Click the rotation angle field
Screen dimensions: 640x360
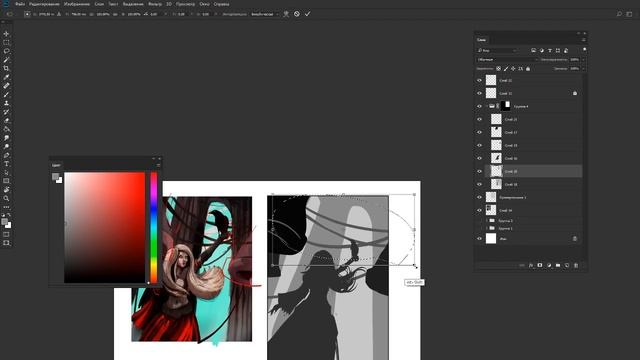[x=154, y=14]
